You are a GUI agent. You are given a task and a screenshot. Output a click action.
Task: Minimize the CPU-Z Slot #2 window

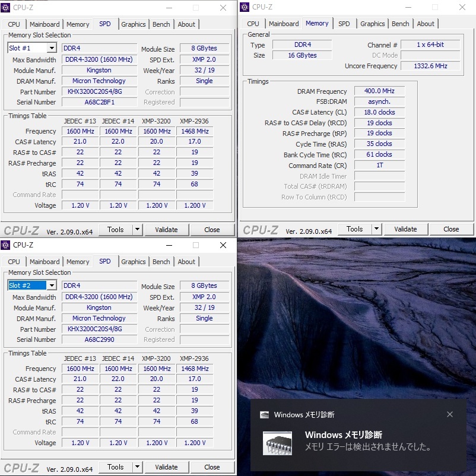tap(168, 245)
